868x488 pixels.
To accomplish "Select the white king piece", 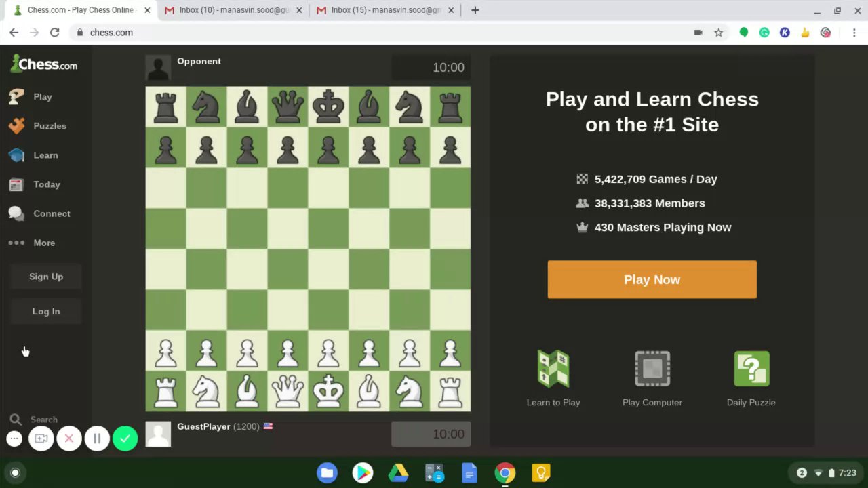I will 328,391.
